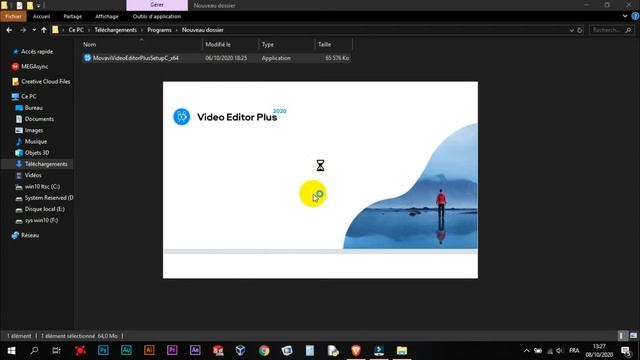The width and height of the screenshot is (640, 360).
Task: Click Programs in the address breadcrumb
Action: point(159,30)
